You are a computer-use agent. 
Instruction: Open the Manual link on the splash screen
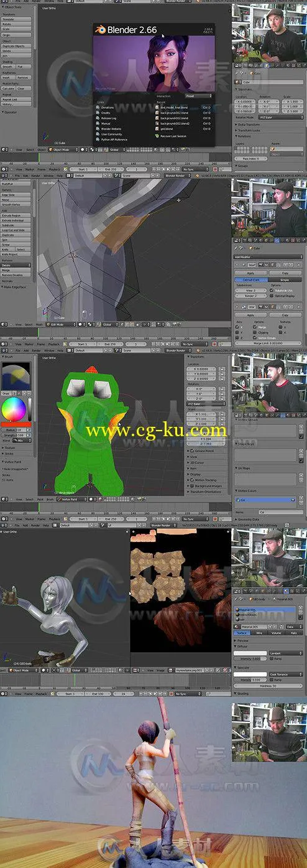click(x=106, y=123)
